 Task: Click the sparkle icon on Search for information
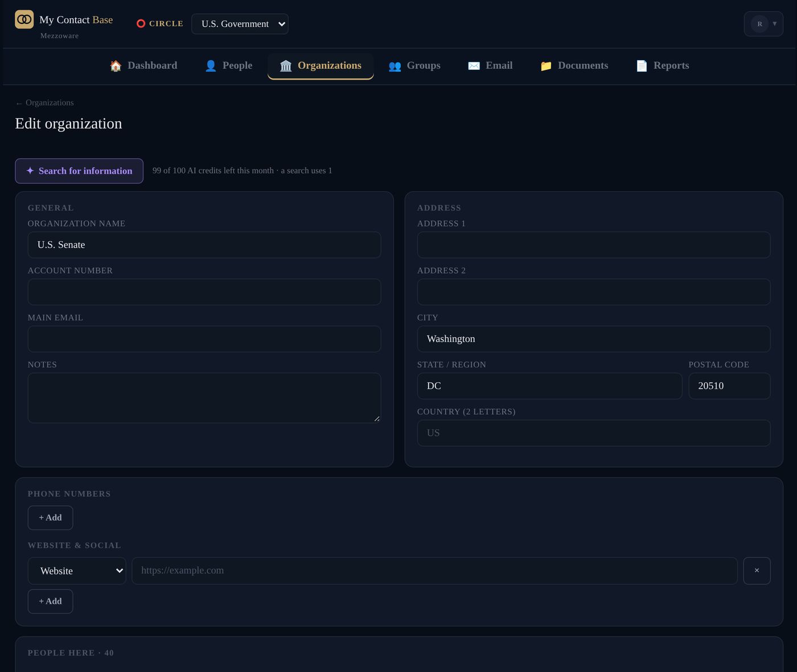click(x=30, y=171)
